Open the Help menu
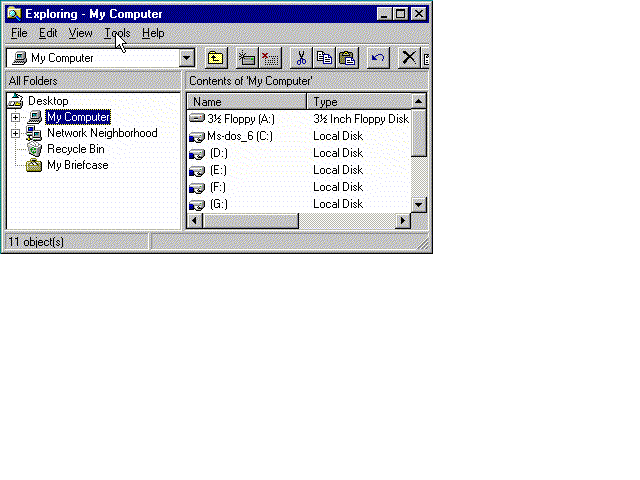Screen dimensions: 640x480 tap(153, 33)
